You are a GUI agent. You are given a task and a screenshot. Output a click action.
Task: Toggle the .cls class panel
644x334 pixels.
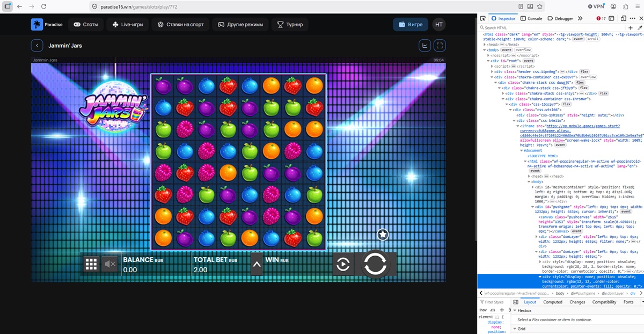click(x=493, y=310)
